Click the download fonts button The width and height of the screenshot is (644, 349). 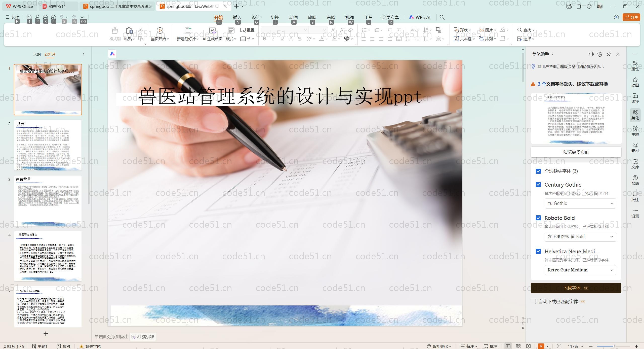coord(576,288)
